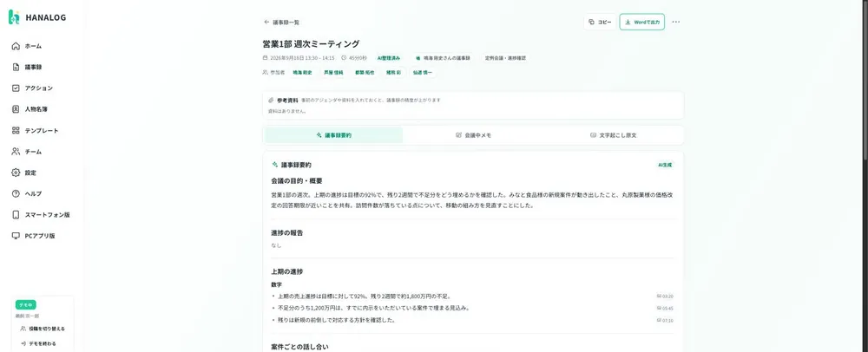Click デモを終わる in the demo panel
This screenshot has height=352, width=868.
(39, 343)
